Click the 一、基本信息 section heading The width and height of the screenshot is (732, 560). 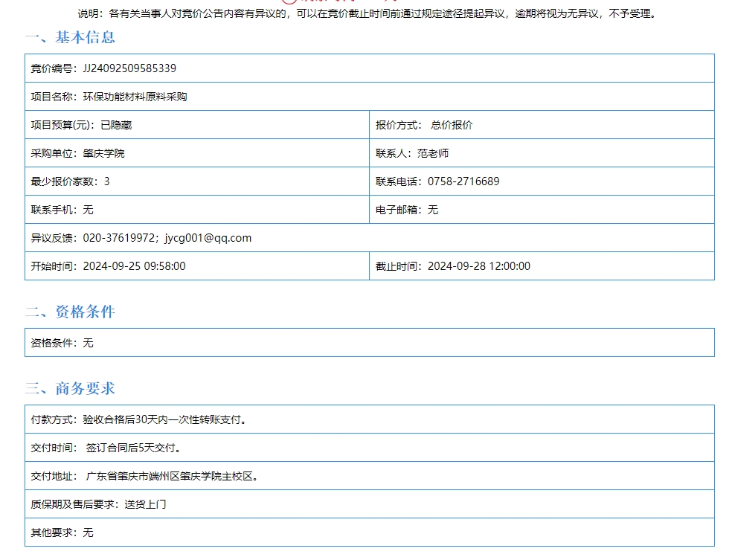pyautogui.click(x=70, y=37)
